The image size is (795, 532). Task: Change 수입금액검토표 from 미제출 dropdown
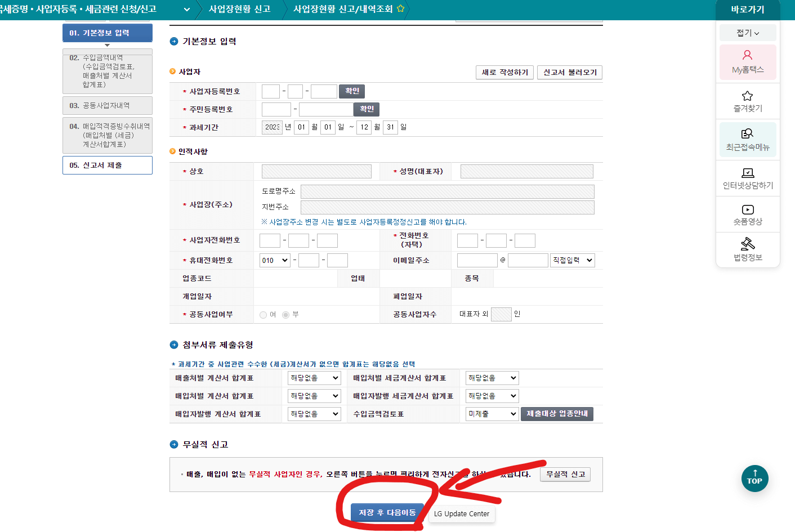click(492, 413)
